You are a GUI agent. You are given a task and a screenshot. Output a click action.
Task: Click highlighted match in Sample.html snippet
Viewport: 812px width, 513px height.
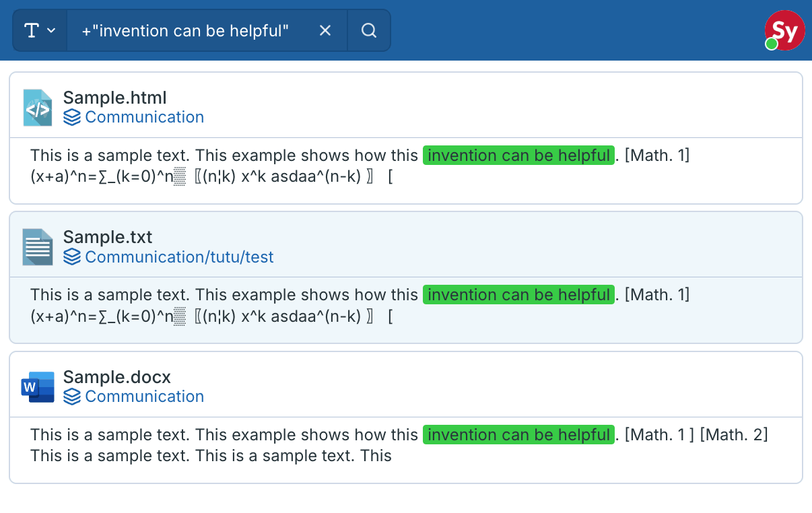coord(518,156)
